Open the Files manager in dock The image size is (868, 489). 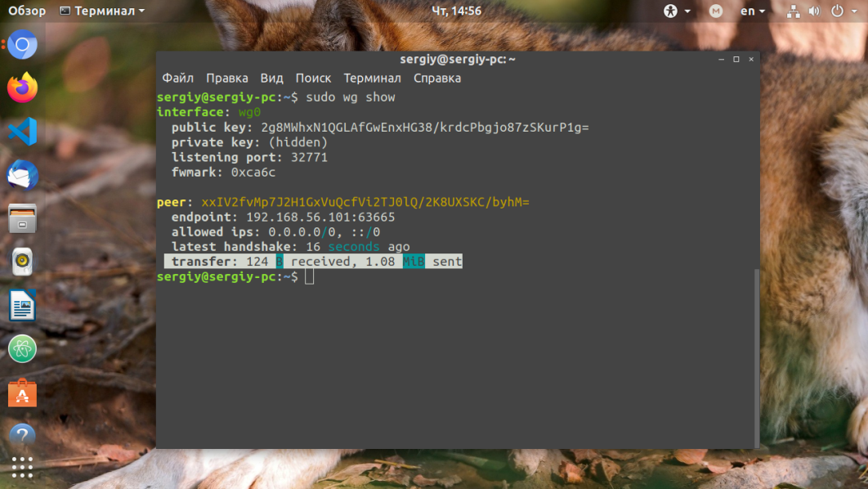(x=22, y=218)
